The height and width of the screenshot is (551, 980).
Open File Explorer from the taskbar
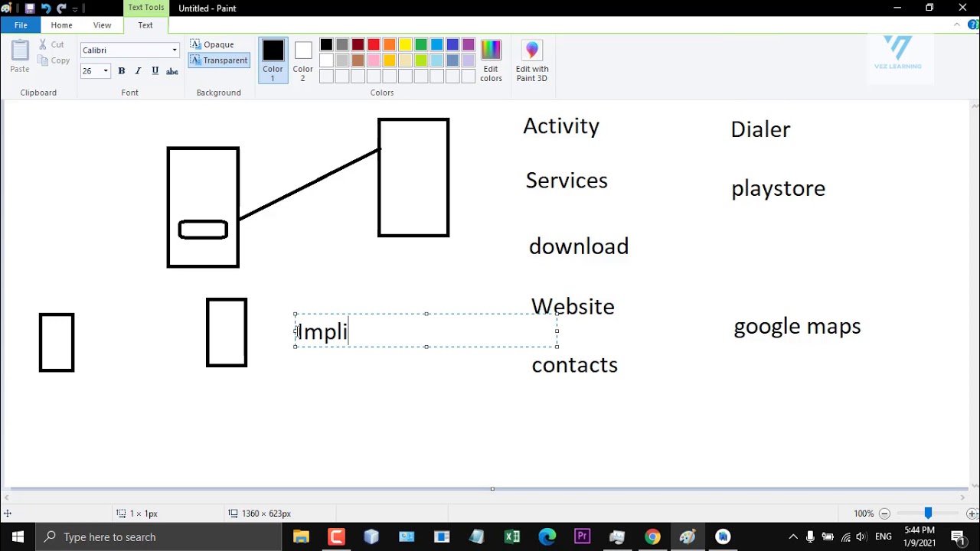pyautogui.click(x=301, y=537)
